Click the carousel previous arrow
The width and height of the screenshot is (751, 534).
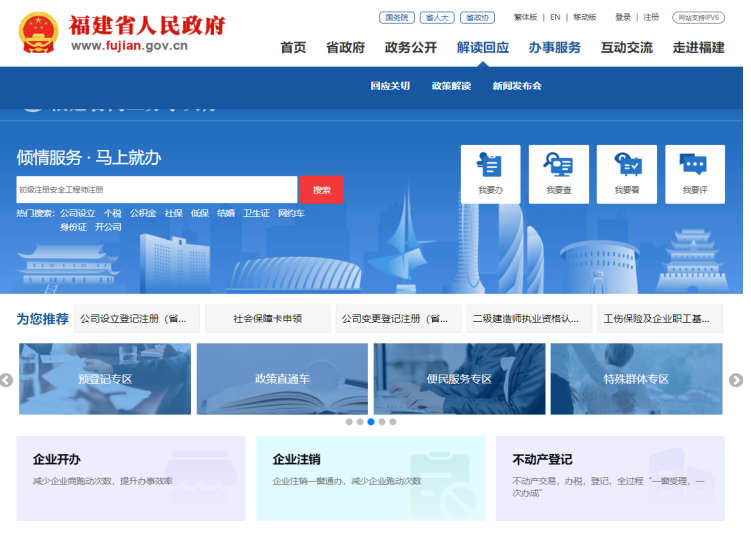tap(6, 380)
